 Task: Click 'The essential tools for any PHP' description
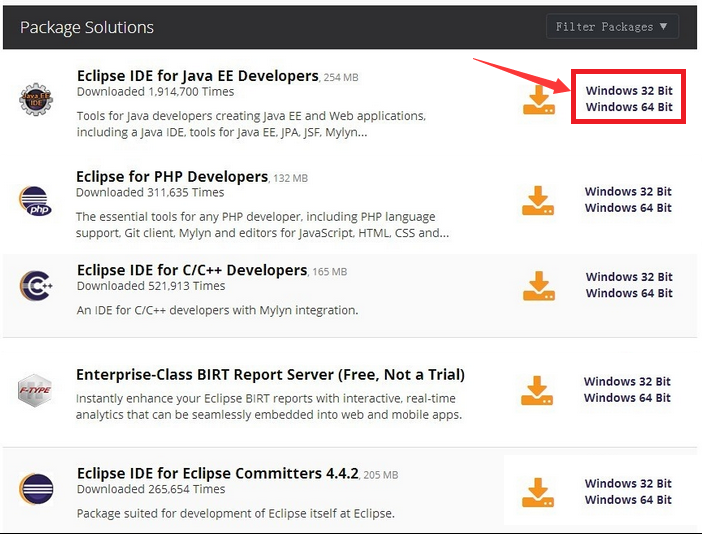[x=262, y=225]
